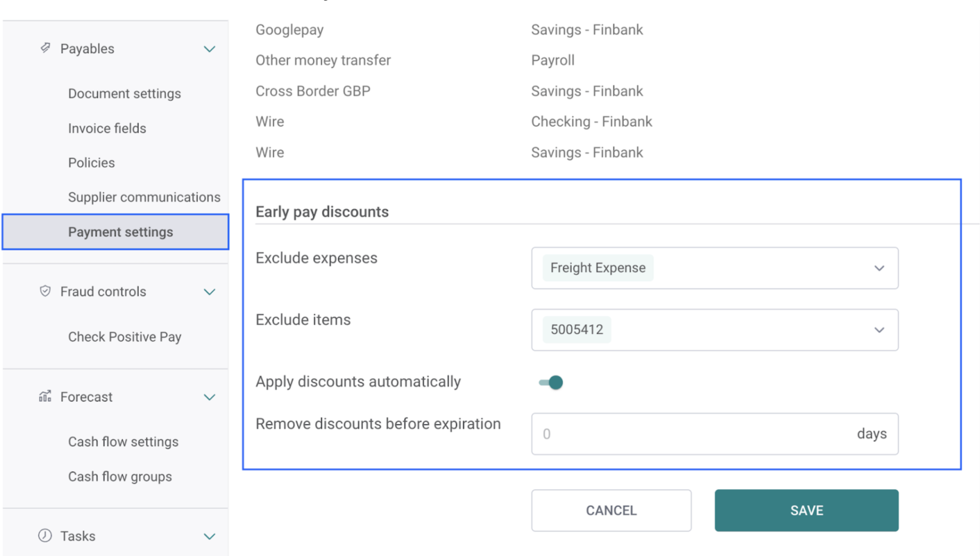This screenshot has width=980, height=556.
Task: Open Document settings in sidebar
Action: point(125,94)
